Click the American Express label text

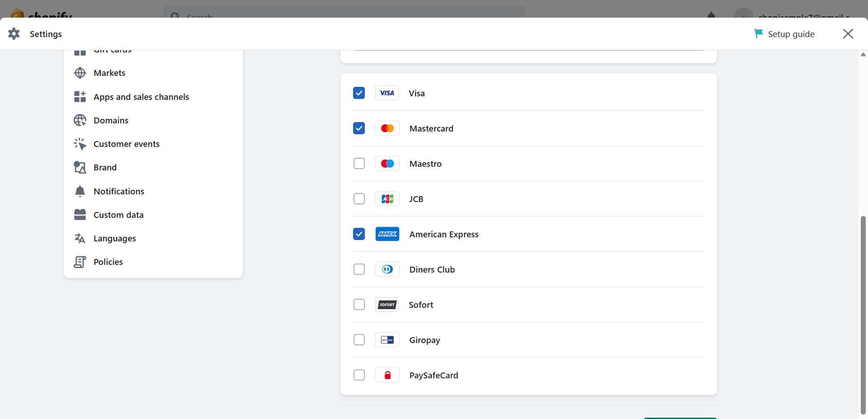(444, 234)
